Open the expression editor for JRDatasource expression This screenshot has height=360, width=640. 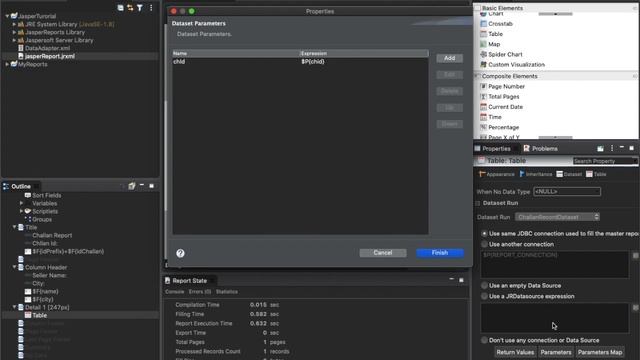coord(636,308)
